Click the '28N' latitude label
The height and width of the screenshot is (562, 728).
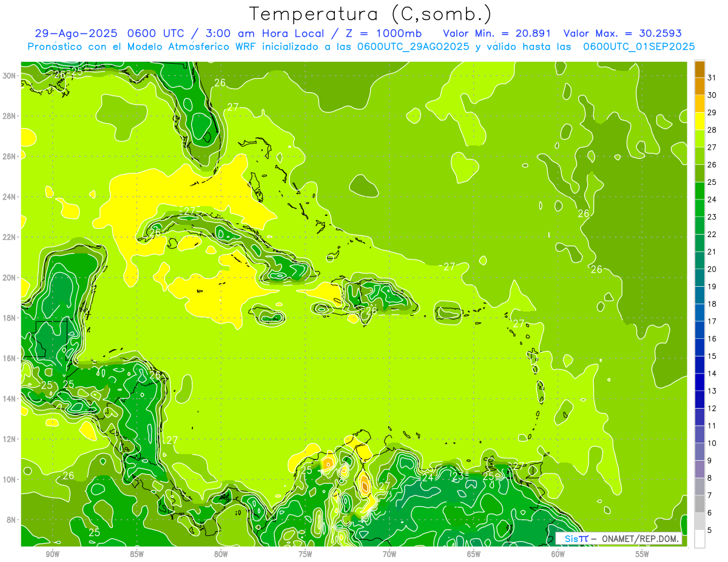10,116
